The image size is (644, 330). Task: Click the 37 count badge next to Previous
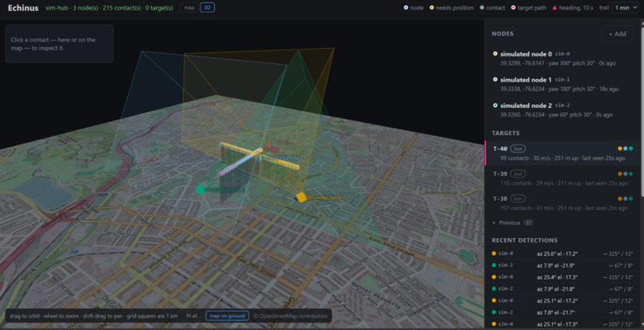(x=528, y=223)
